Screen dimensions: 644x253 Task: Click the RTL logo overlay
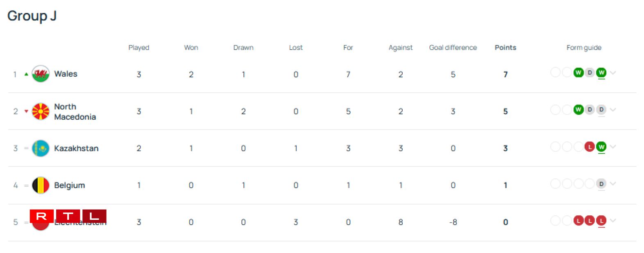point(68,216)
